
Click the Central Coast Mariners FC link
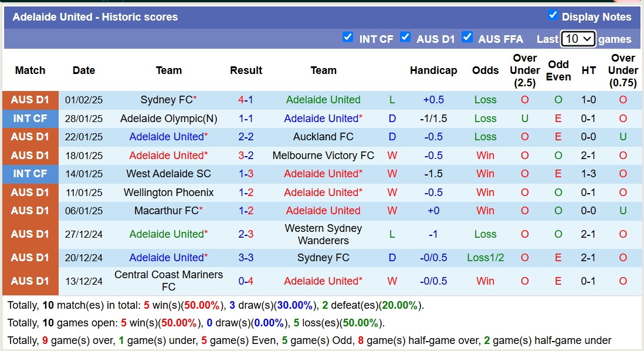coord(168,281)
